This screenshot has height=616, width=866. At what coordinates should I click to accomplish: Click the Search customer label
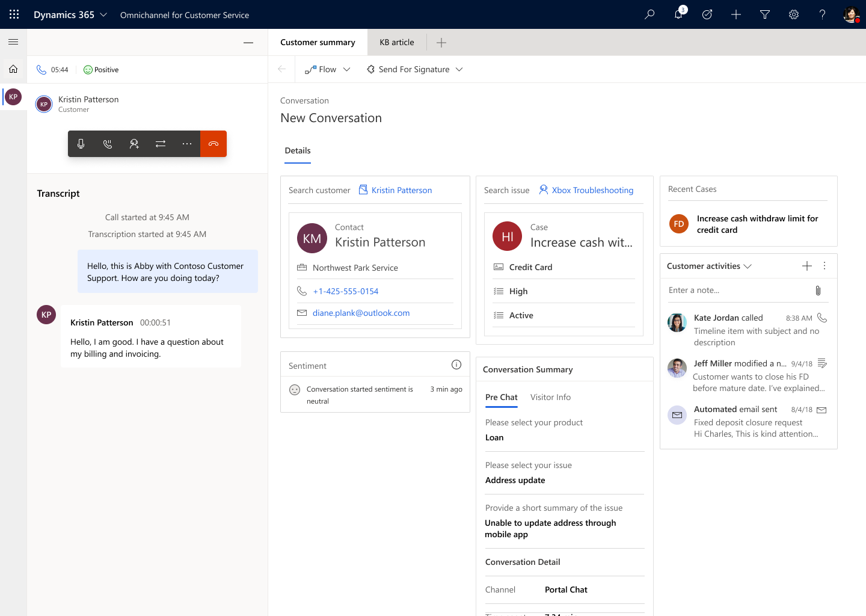click(x=319, y=190)
